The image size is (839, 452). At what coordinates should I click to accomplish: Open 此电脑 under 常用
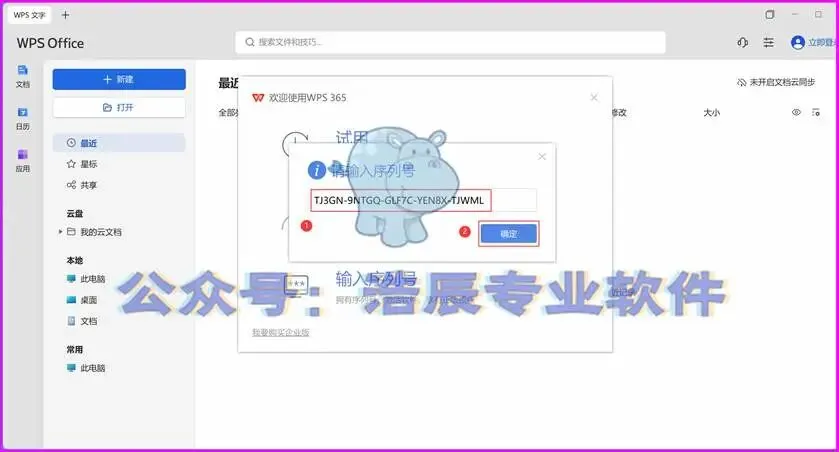(86, 368)
